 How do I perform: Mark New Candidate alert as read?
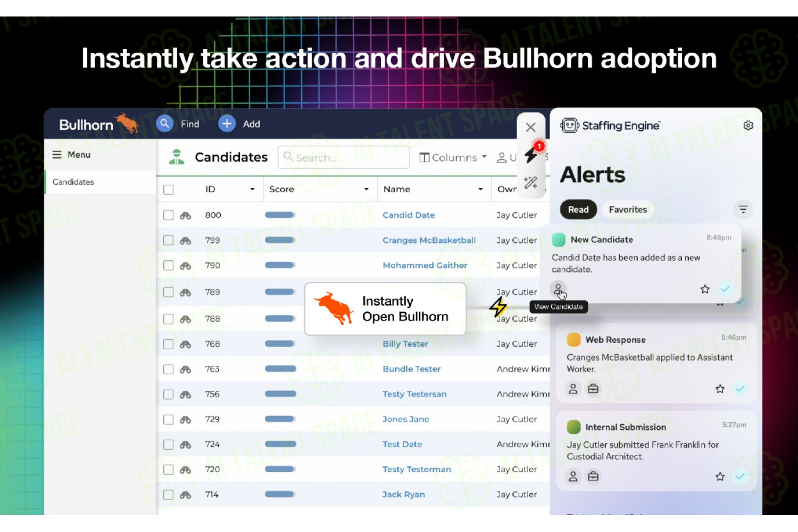point(725,289)
